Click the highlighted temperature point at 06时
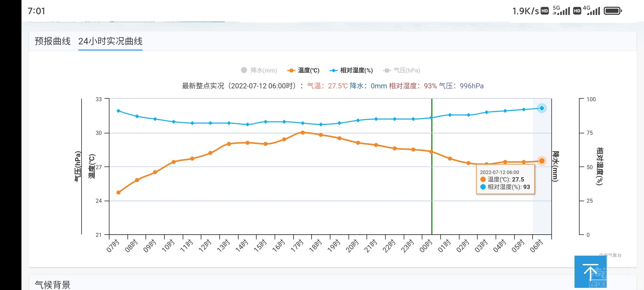Viewport: 644px width, 290px height. (542, 161)
